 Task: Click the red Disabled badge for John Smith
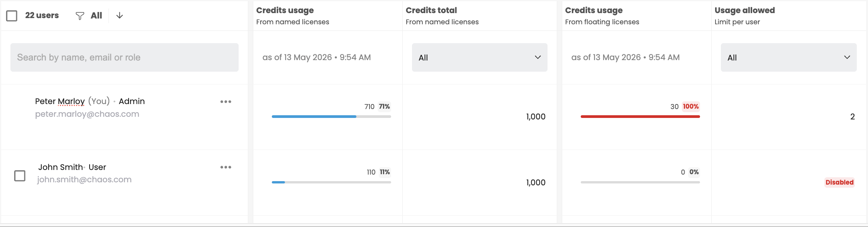(839, 182)
